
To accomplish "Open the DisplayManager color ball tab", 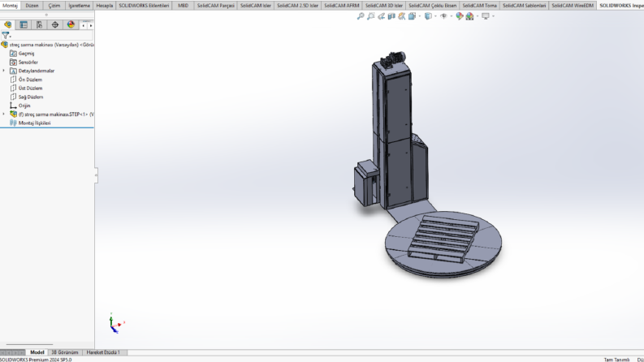I will (x=71, y=25).
